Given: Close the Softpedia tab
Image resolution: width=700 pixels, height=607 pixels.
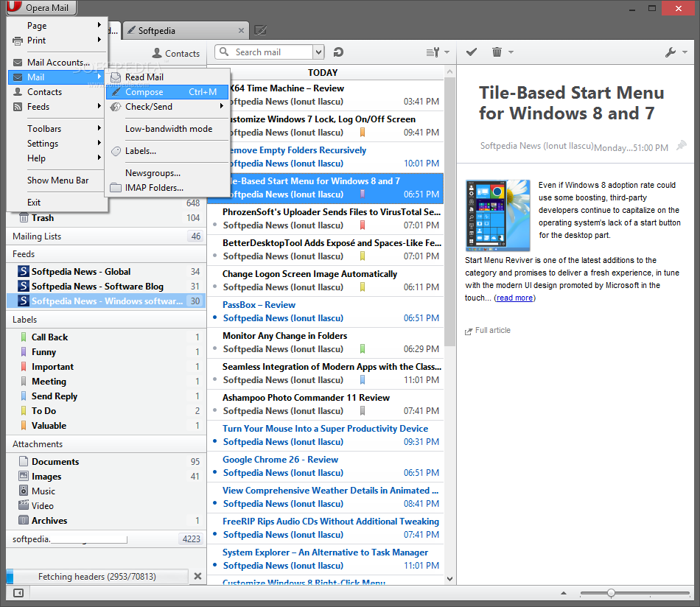Looking at the screenshot, I should click(x=241, y=30).
